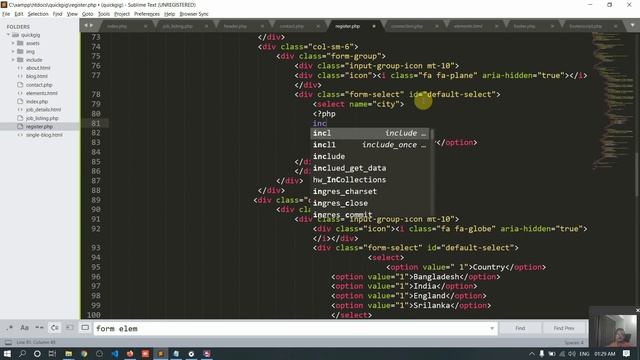Expand the img folder

[x=13, y=51]
